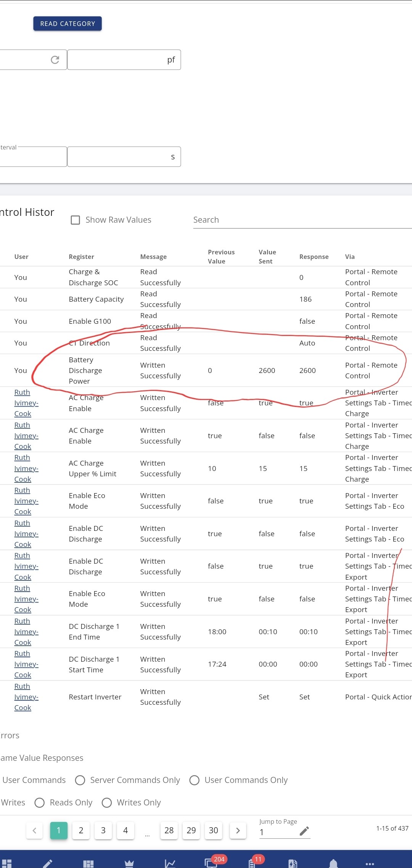Open monitor icon with 204 badge
Screen dimensions: 412x868
[211, 862]
